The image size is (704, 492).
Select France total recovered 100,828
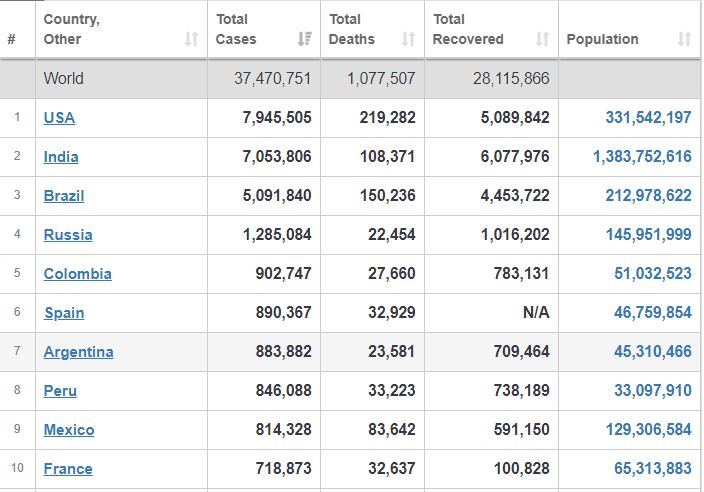[521, 469]
